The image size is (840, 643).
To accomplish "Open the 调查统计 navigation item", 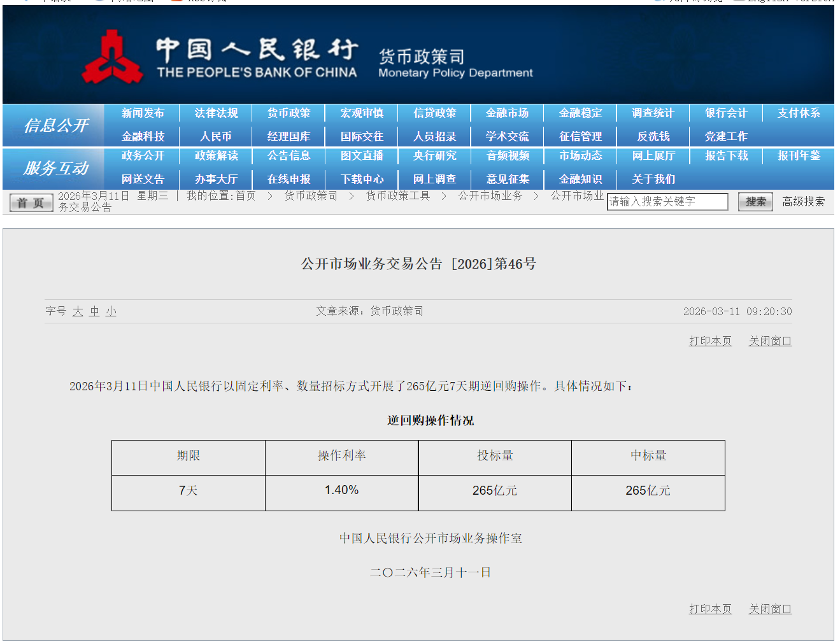I will click(x=653, y=113).
